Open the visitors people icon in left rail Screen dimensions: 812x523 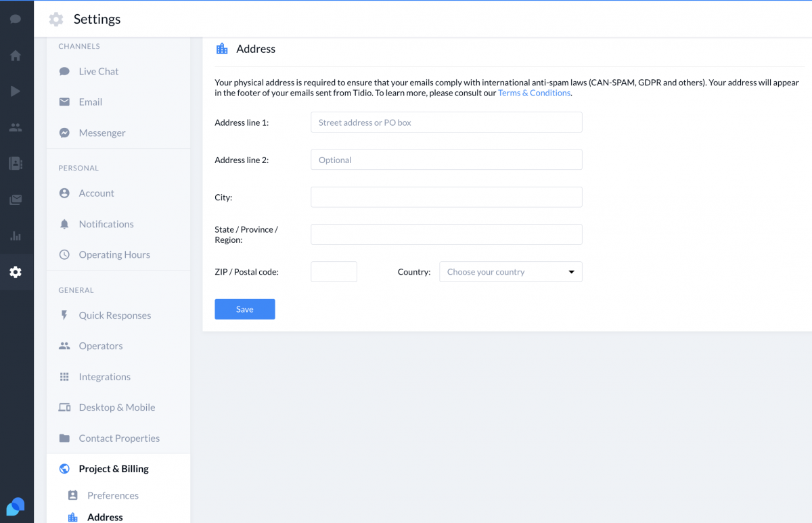tap(16, 127)
